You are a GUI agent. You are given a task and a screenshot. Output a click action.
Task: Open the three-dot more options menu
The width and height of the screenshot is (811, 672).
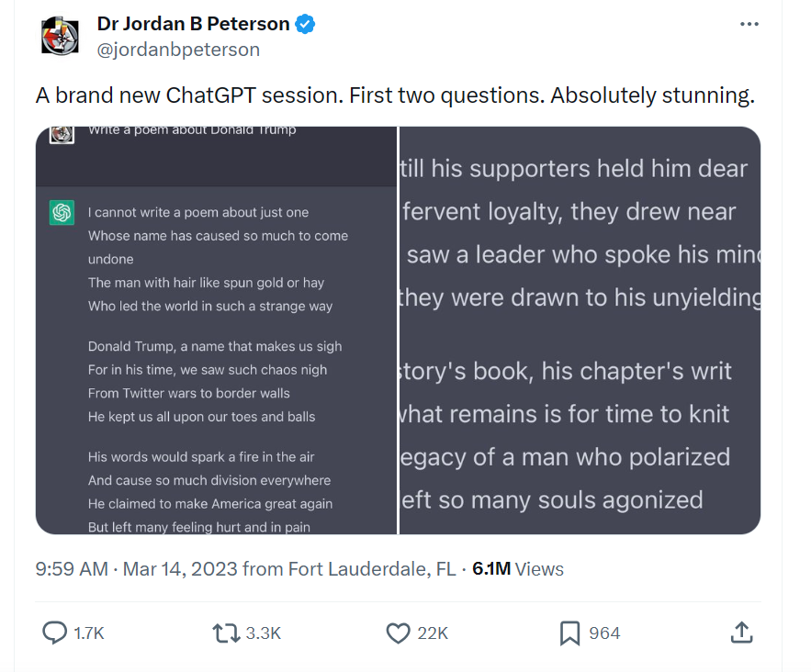pyautogui.click(x=749, y=25)
